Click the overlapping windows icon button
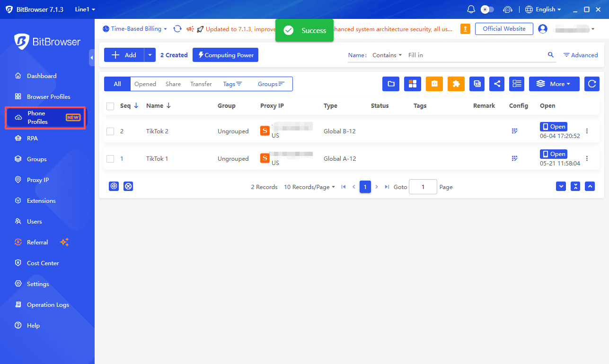Screen dimensions: 609x364 point(477,84)
